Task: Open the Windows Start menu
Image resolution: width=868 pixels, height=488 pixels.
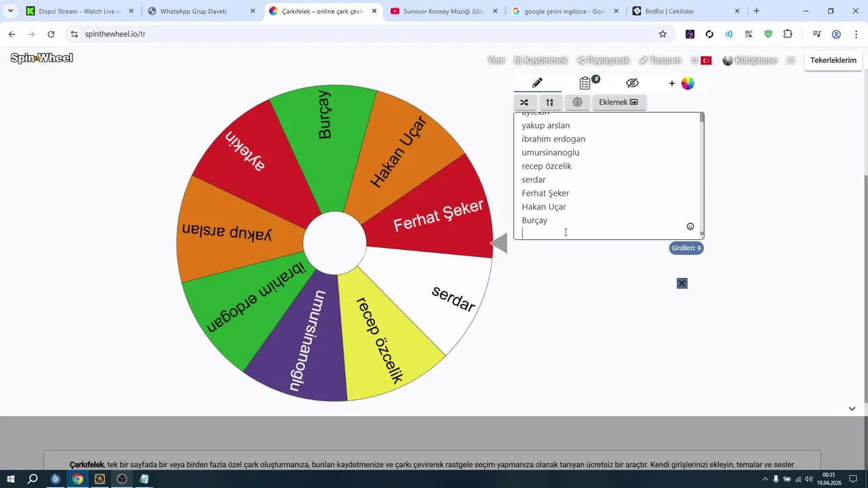Action: click(x=11, y=479)
